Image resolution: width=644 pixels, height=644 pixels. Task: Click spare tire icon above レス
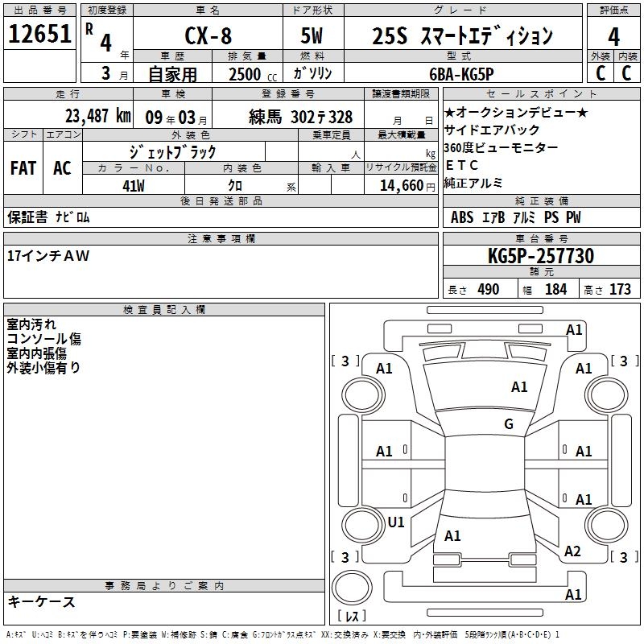(x=352, y=587)
